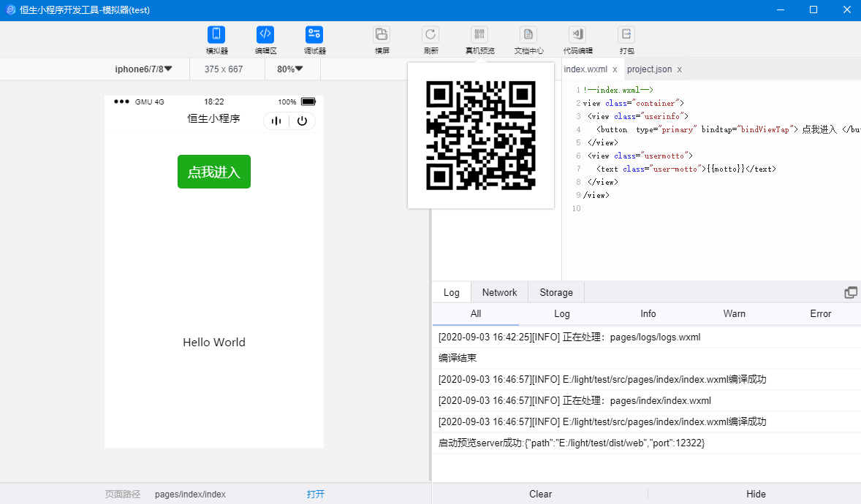
Task: Switch to the index.wxml editor tab
Action: click(585, 69)
